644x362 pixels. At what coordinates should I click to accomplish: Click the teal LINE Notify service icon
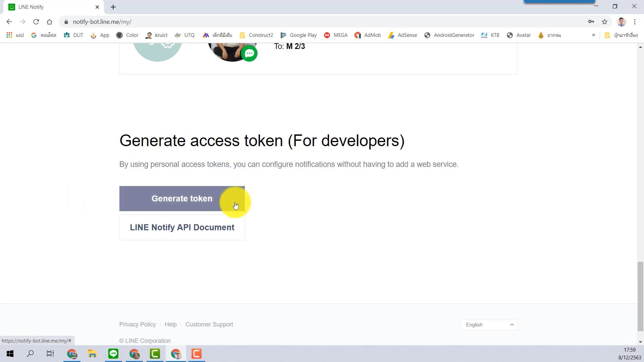click(x=157, y=52)
